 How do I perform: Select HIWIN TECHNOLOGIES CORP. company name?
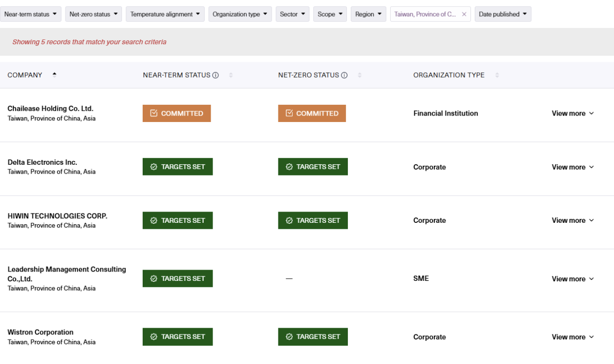pos(57,216)
